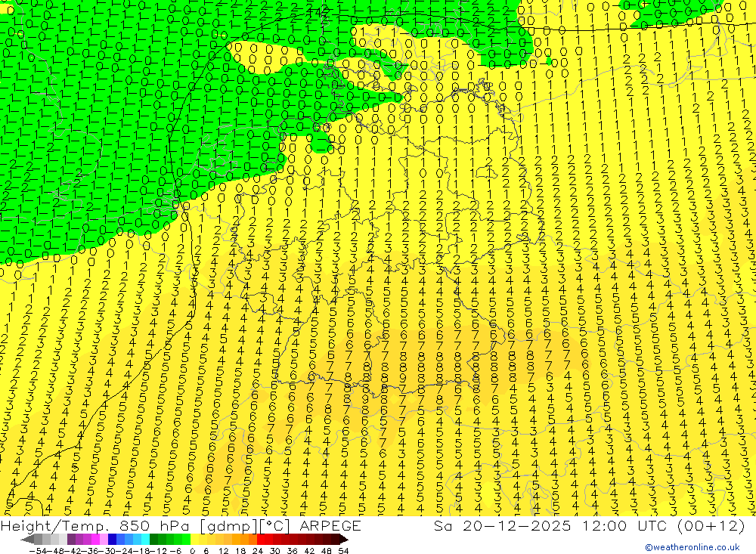
Task: Pick the cyan legend swatch at -18
Action: [145, 539]
